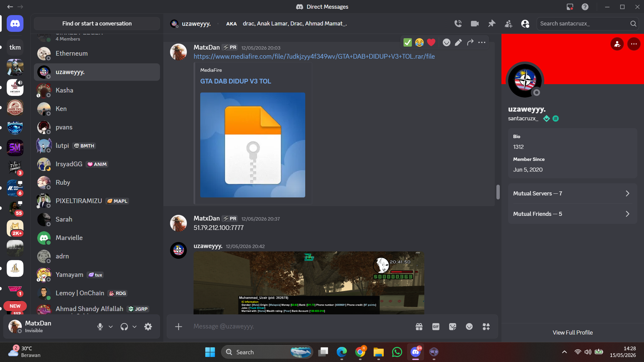This screenshot has height=362, width=644.
Task: Start a voice call with uzaweyyy.
Action: tap(458, 23)
